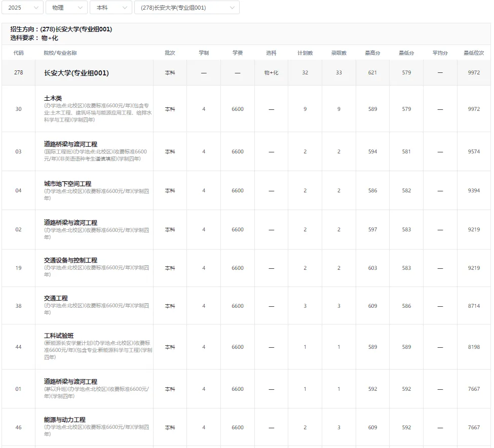Click the code 38 cell

pos(19,306)
